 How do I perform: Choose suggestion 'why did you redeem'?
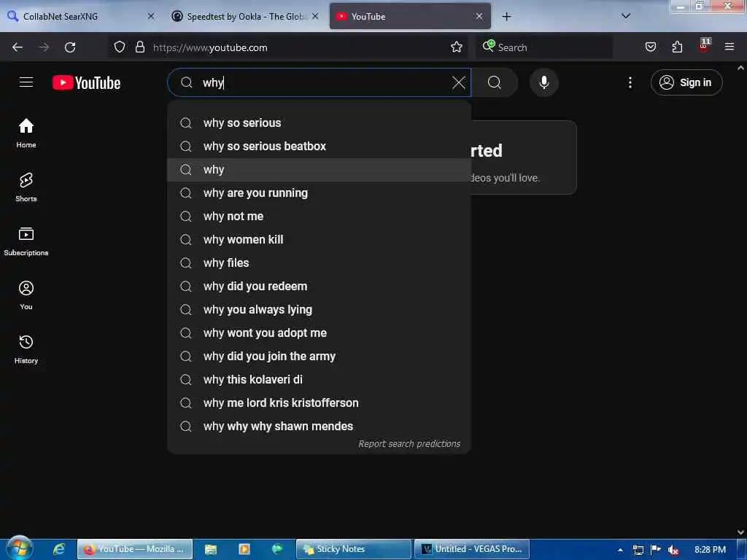click(320, 286)
